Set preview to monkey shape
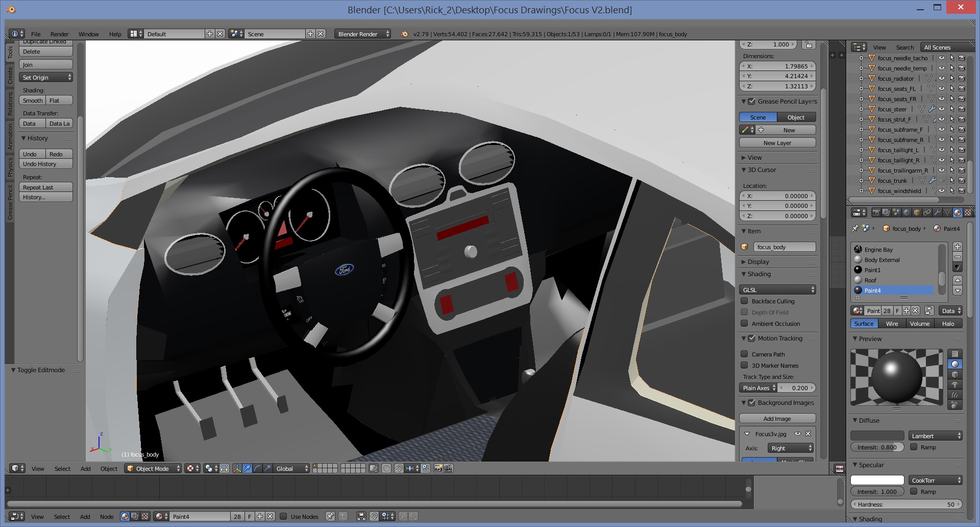The image size is (980, 527). point(955,385)
